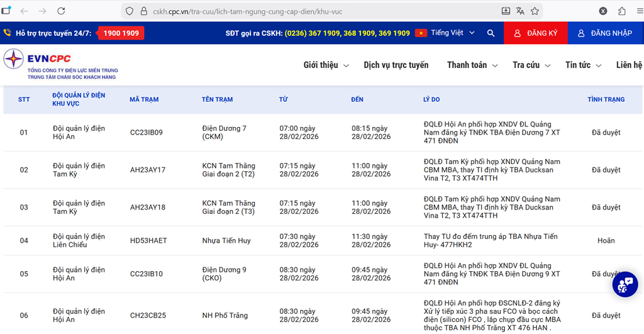Click the EVNCPC logo

coord(60,65)
